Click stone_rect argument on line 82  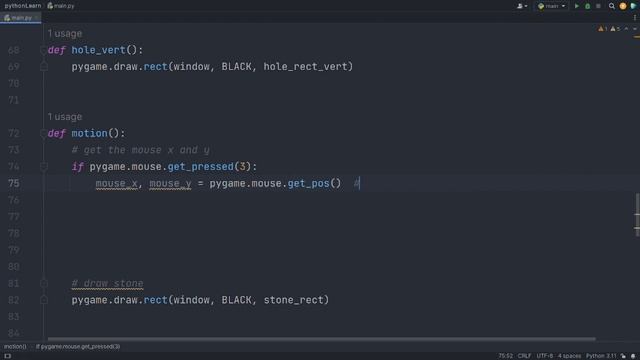pyautogui.click(x=293, y=300)
